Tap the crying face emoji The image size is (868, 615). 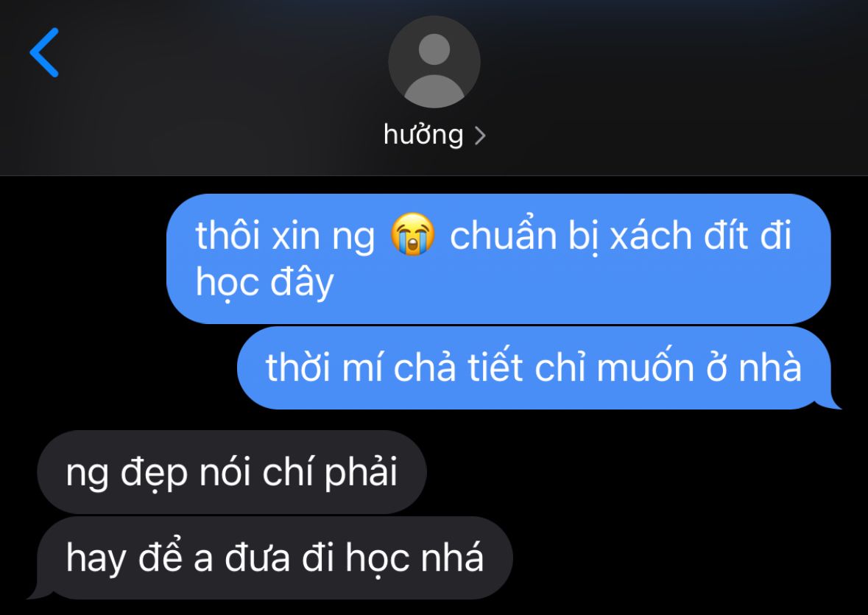(x=412, y=234)
